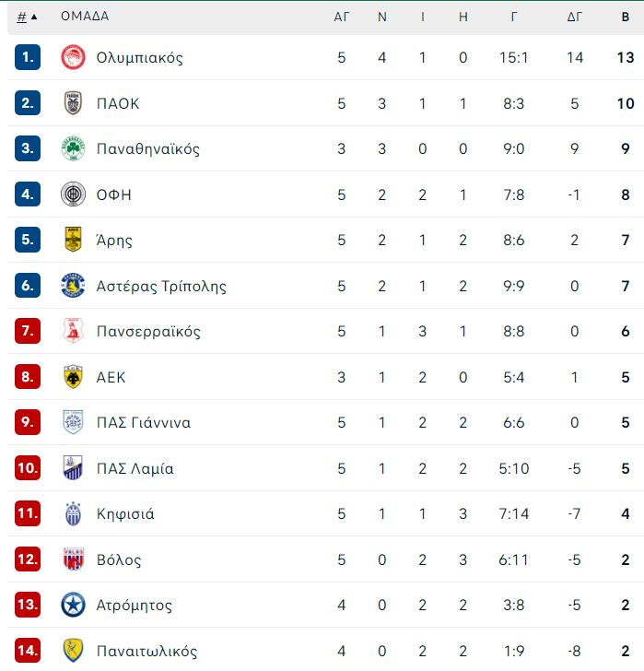Image resolution: width=644 pixels, height=671 pixels.
Task: Click the PAOK club crest icon
Action: tap(73, 103)
